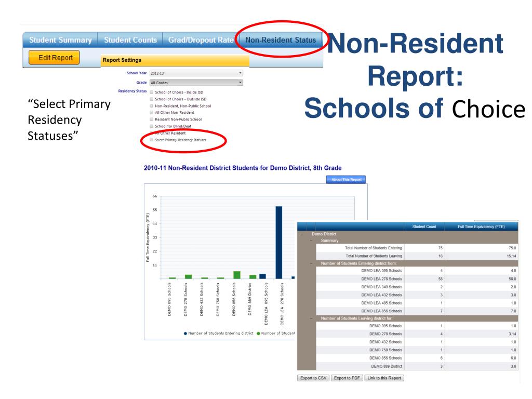Image resolution: width=532 pixels, height=399 pixels.
Task: Switch to the Student Summary tab
Action: click(x=60, y=39)
